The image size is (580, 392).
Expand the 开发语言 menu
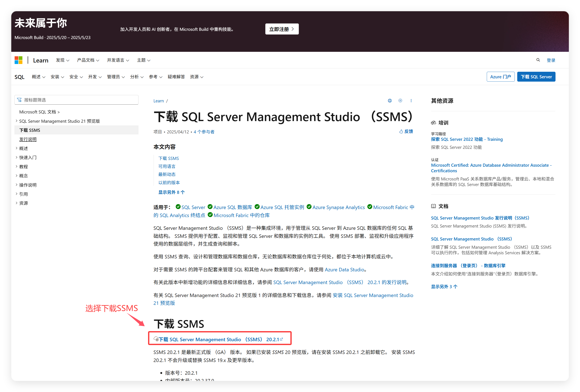[x=118, y=60]
